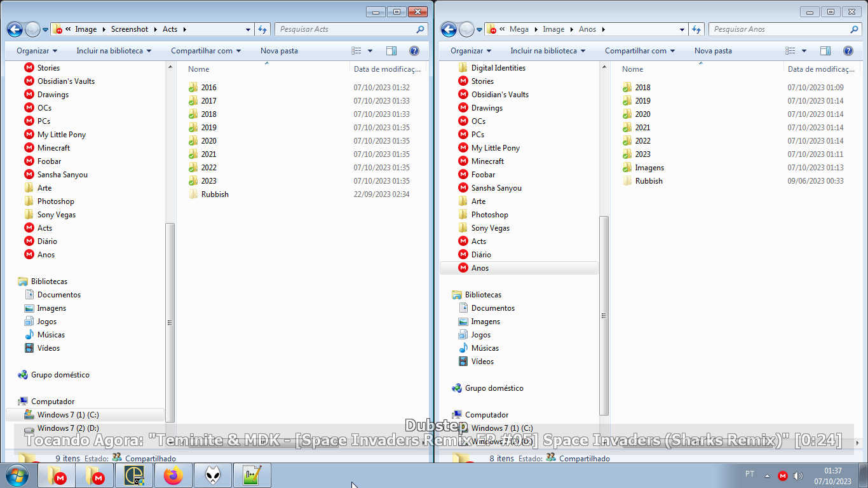This screenshot has width=868, height=488.
Task: Open the volume speaker icon in tray
Action: tap(798, 475)
